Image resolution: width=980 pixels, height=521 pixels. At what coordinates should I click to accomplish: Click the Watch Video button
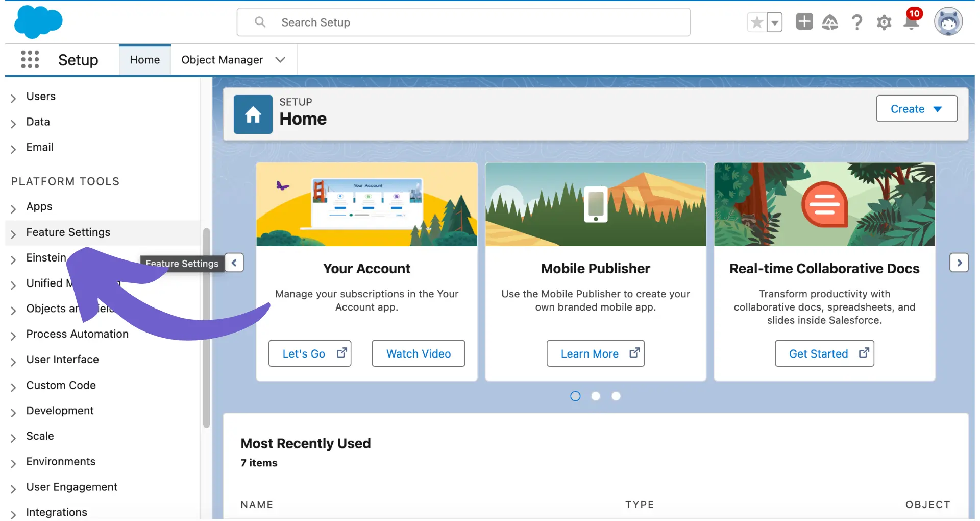tap(419, 353)
